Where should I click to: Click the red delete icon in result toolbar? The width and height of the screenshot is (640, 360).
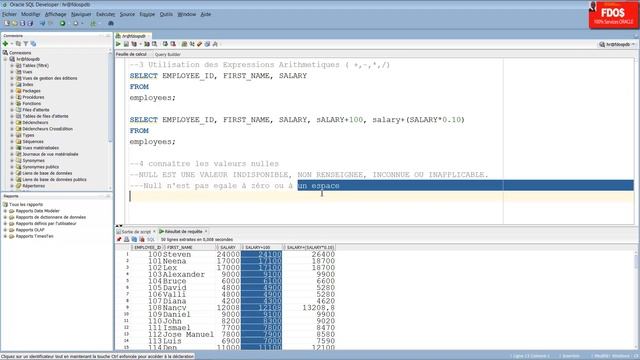coord(142,240)
